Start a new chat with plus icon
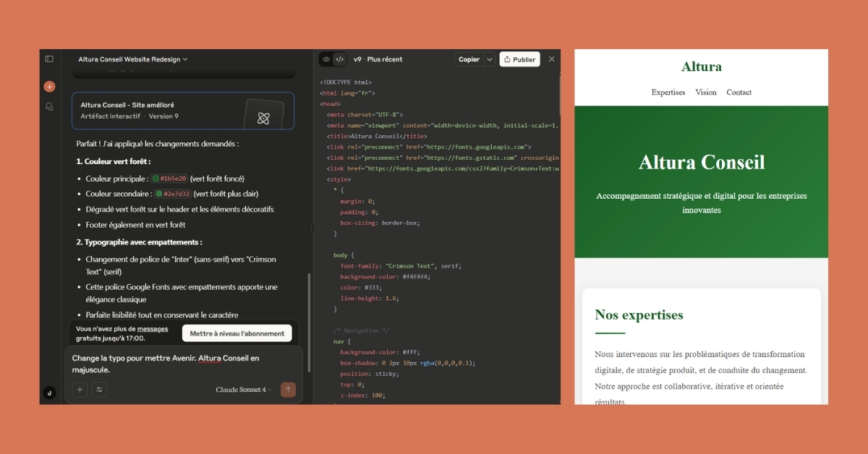The height and width of the screenshot is (454, 868). [49, 87]
